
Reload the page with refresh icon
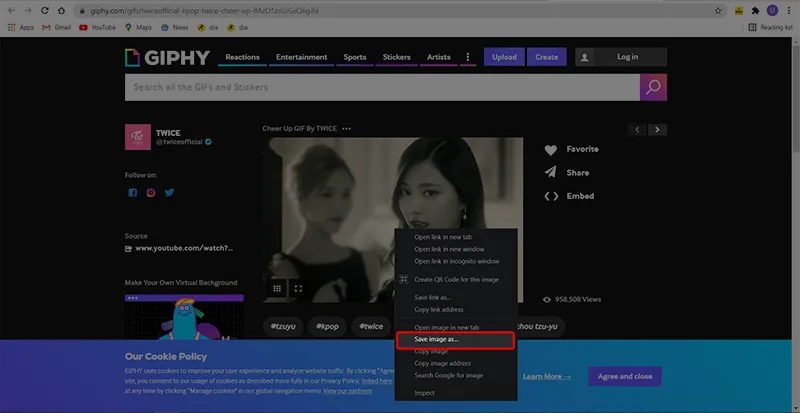pyautogui.click(x=45, y=11)
